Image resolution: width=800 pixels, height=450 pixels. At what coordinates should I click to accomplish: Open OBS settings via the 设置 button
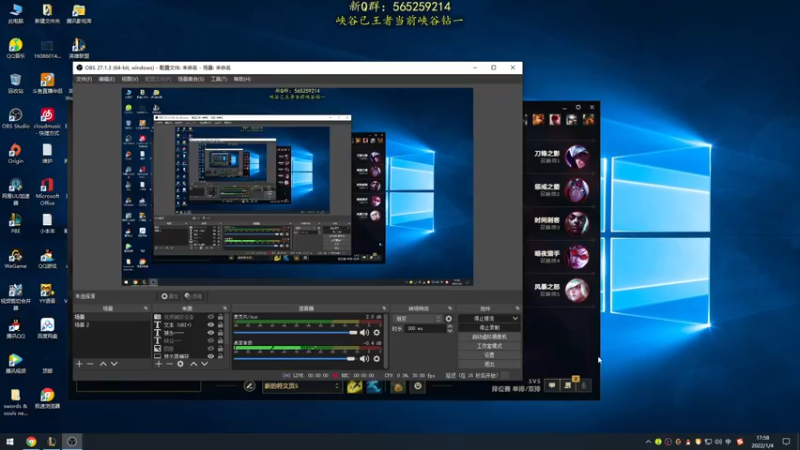(x=489, y=355)
